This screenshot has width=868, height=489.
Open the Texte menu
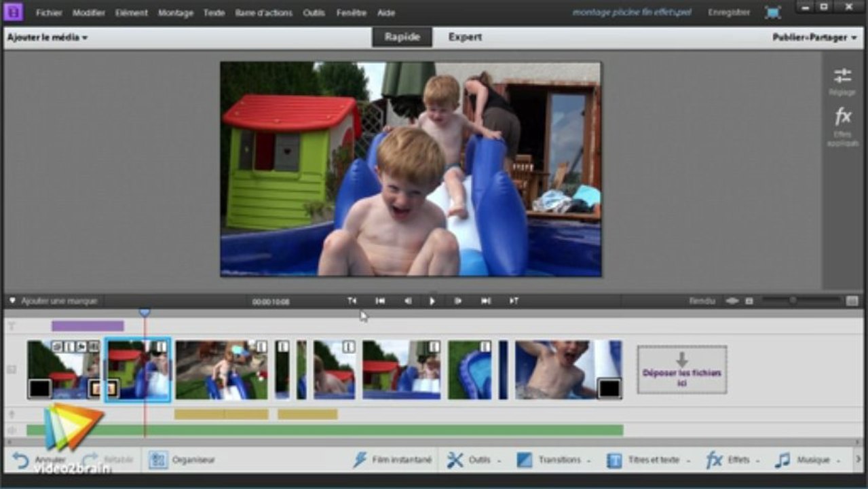tap(214, 13)
